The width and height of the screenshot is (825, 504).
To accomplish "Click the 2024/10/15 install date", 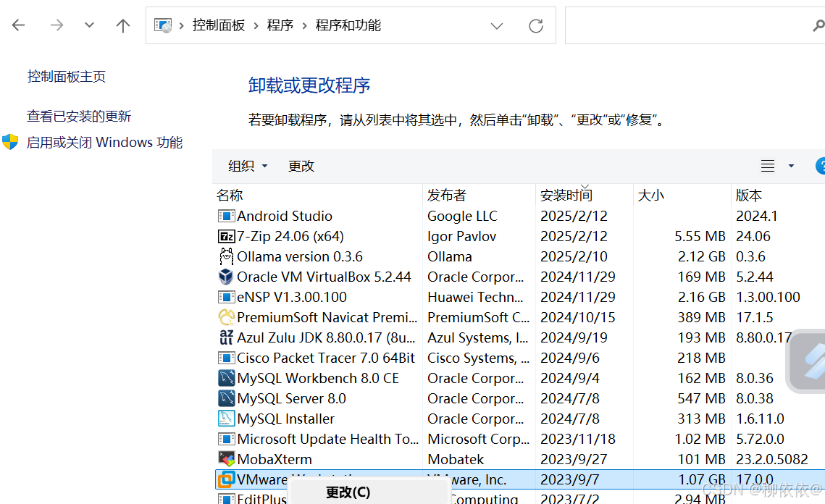I will 578,317.
